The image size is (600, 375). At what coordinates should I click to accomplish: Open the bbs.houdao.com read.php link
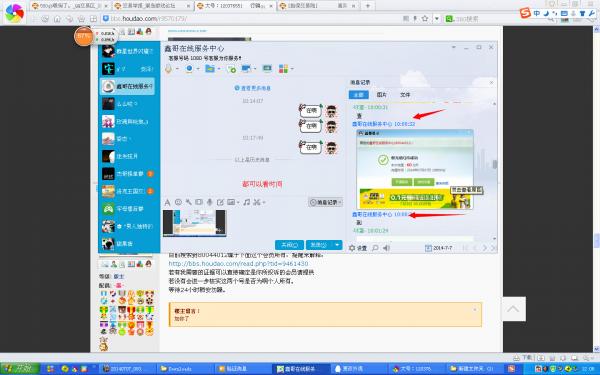(238, 264)
